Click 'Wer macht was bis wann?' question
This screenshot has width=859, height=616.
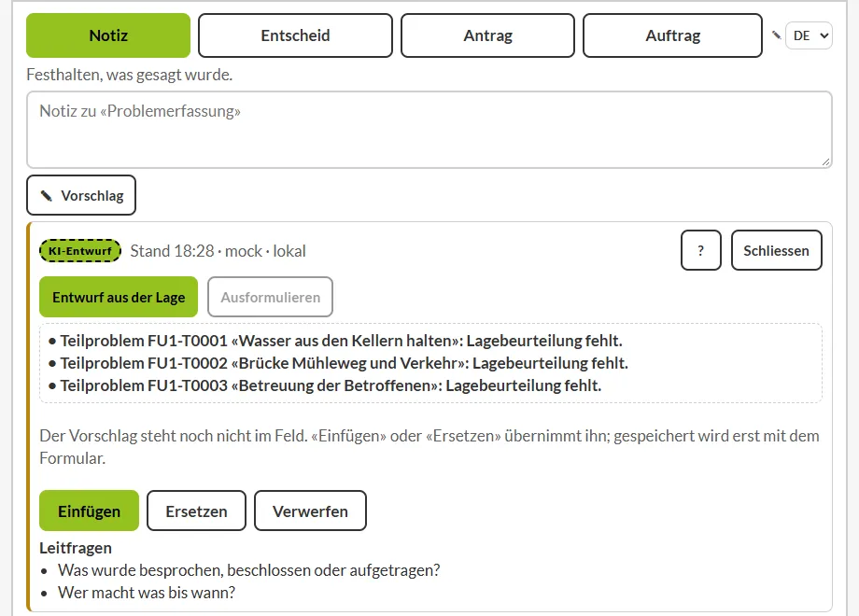tap(147, 593)
